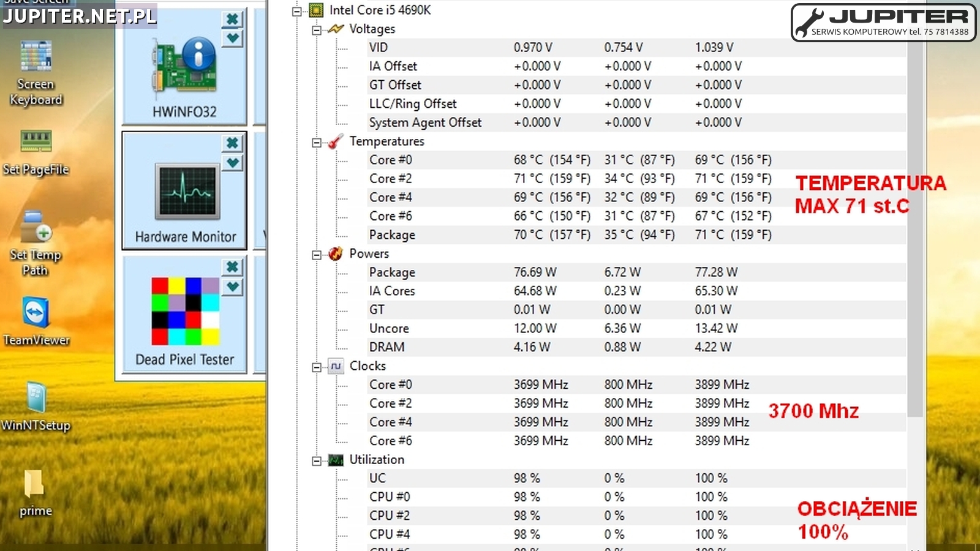Open the prime folder on the desktop
Viewport: 980px width, 551px height.
pyautogui.click(x=36, y=493)
